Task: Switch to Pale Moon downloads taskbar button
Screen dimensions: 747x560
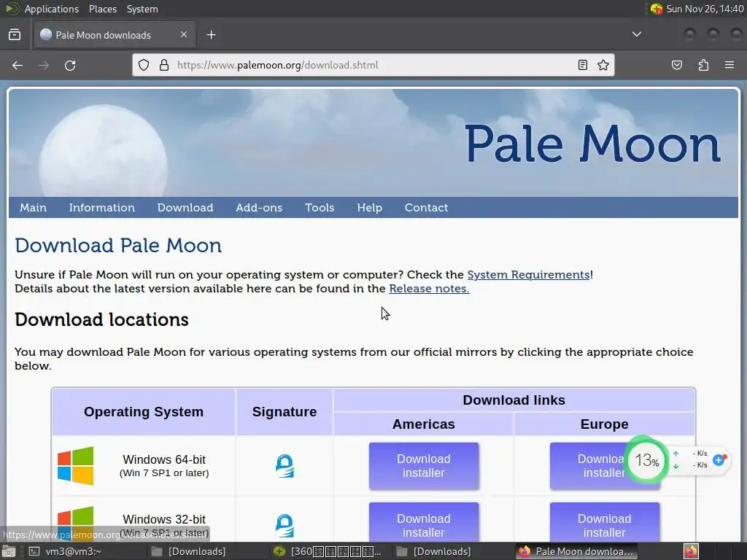Action: tap(576, 551)
